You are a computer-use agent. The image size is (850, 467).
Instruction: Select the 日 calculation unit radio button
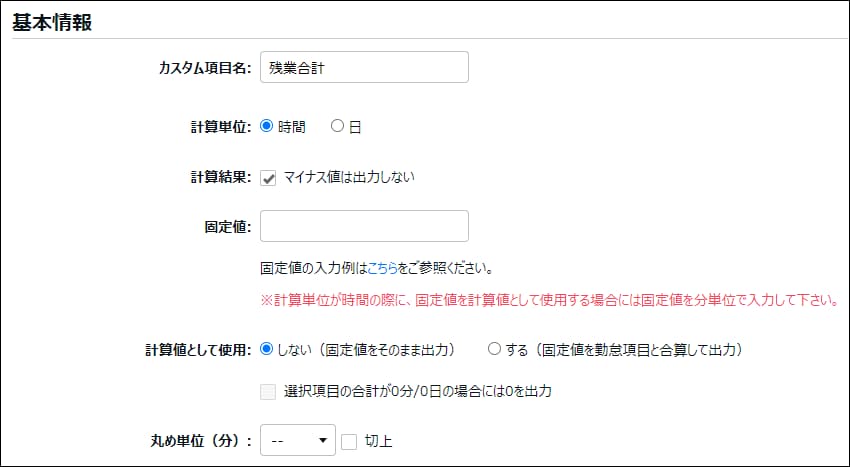point(337,126)
